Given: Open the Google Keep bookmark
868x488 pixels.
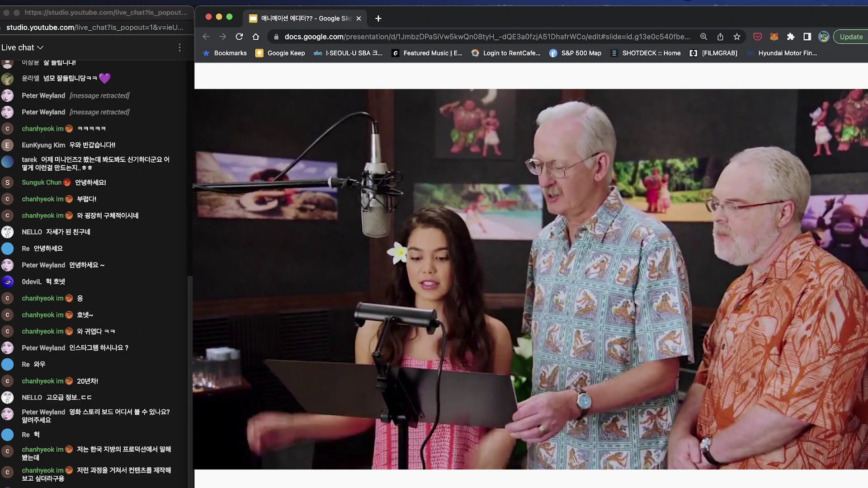Looking at the screenshot, I should [280, 53].
